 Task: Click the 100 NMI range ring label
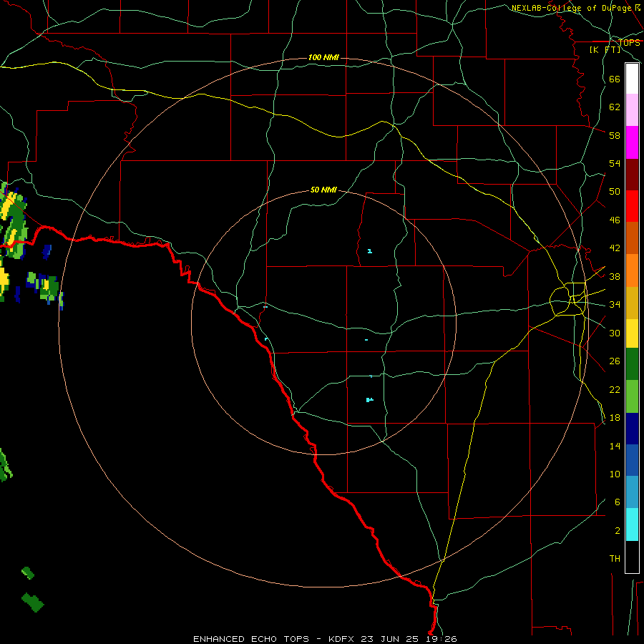coord(323,57)
